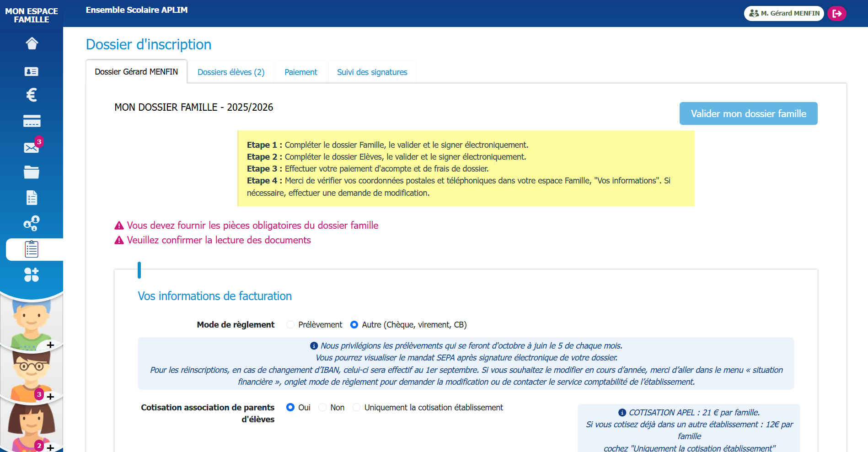
Task: Click the info icon before 'COTISATION APEL'
Action: click(622, 413)
